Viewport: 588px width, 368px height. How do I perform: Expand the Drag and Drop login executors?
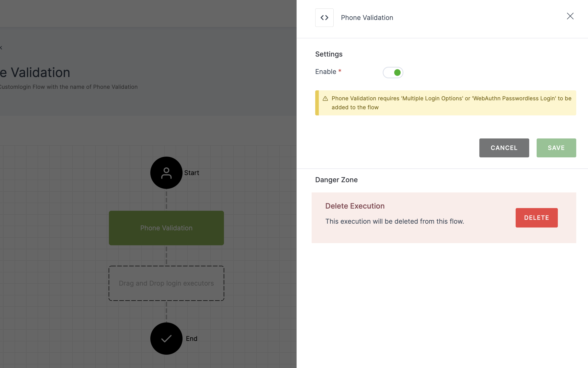coord(166,283)
